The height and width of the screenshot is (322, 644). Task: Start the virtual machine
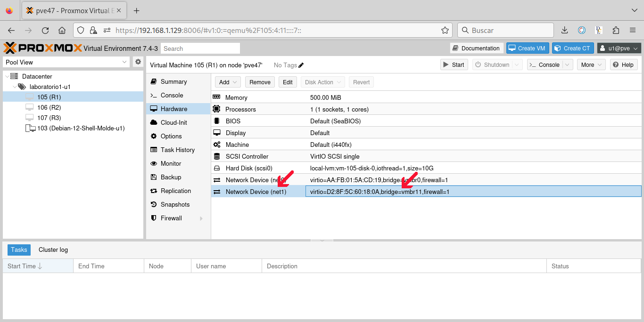(454, 65)
